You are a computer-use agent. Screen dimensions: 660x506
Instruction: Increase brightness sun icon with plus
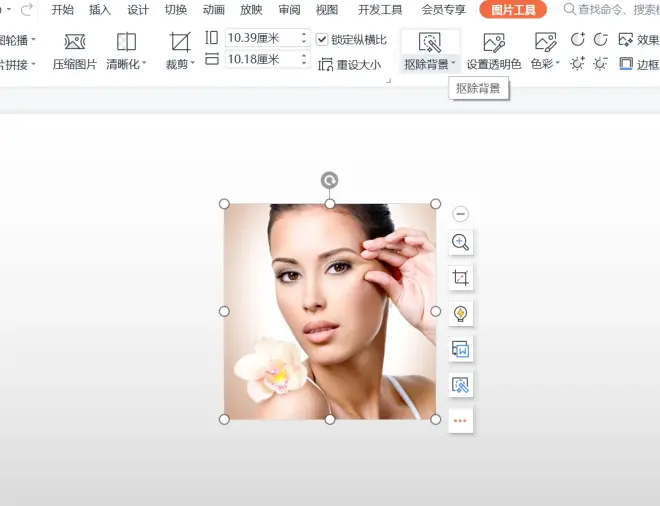point(577,64)
